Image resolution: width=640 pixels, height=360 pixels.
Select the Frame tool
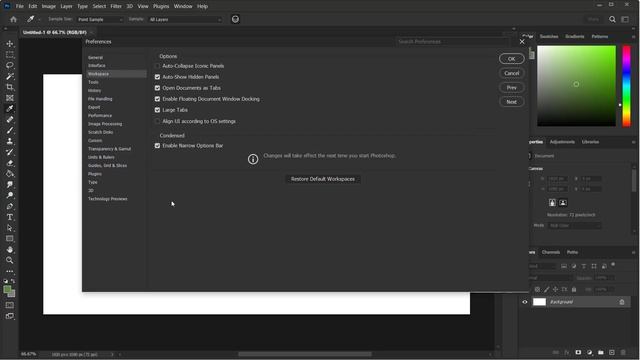10,98
